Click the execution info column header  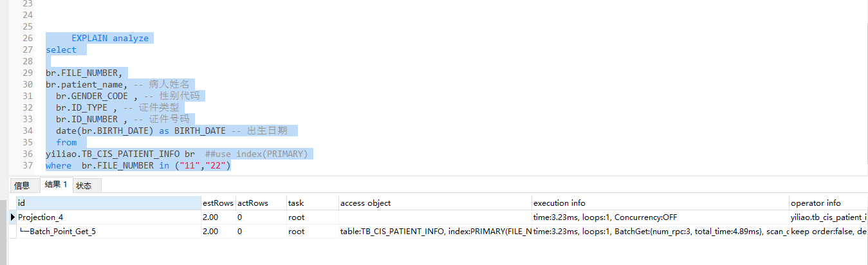(x=559, y=203)
